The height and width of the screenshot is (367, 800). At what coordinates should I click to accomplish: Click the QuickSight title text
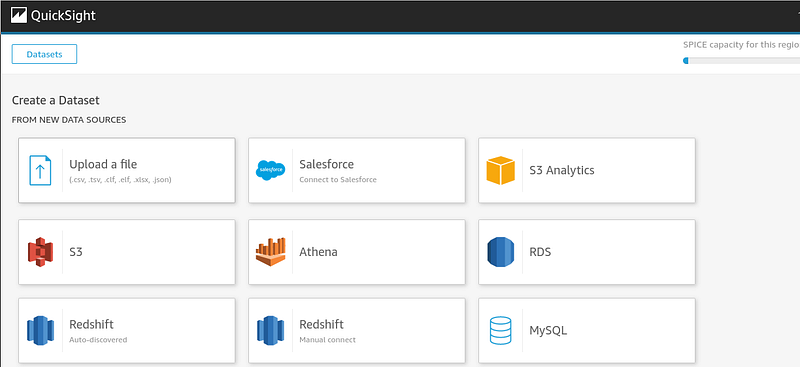[x=63, y=16]
